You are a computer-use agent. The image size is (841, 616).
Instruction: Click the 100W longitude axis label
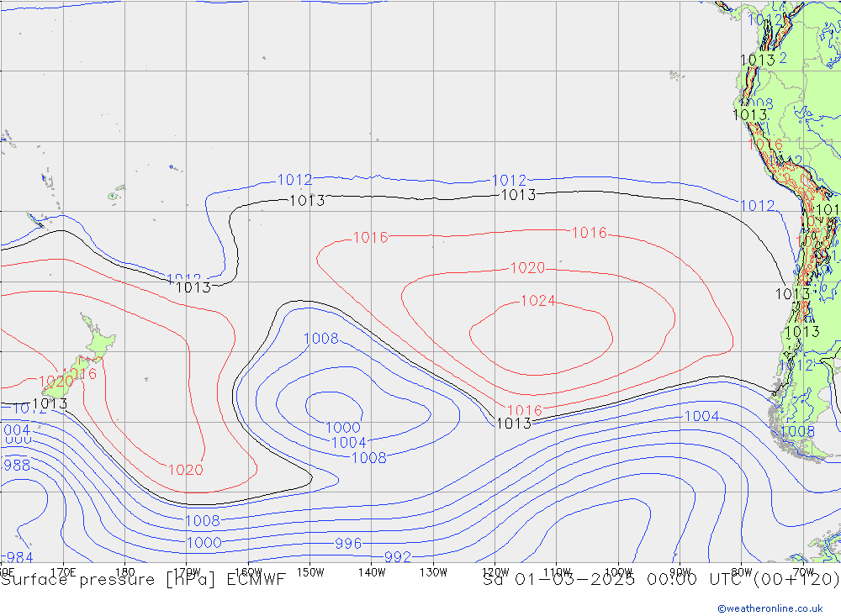(x=618, y=572)
